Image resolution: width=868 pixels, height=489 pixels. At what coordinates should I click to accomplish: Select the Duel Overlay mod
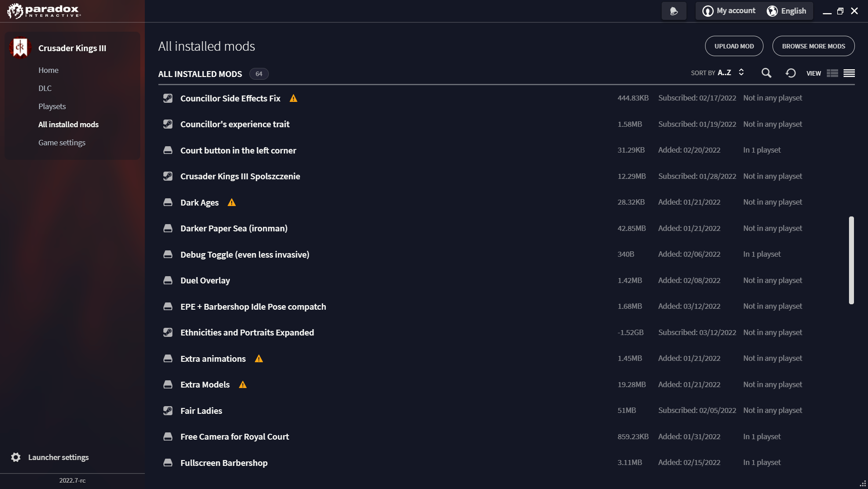pos(205,280)
